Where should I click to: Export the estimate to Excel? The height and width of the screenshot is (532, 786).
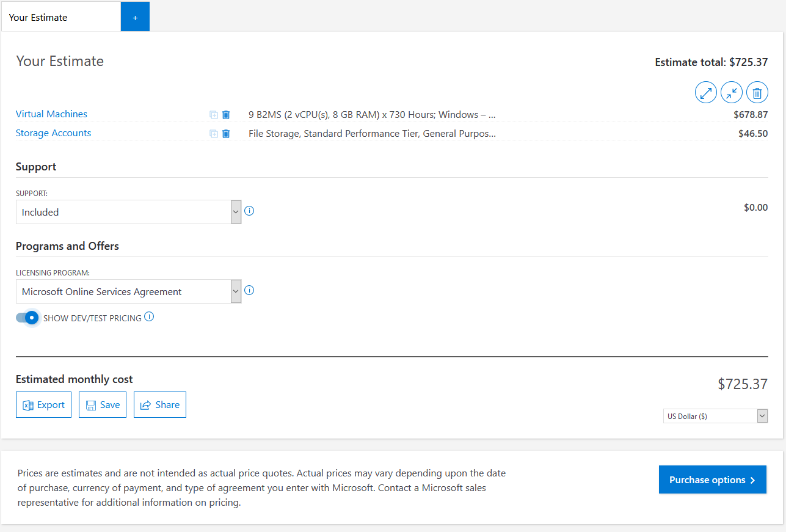pyautogui.click(x=43, y=405)
